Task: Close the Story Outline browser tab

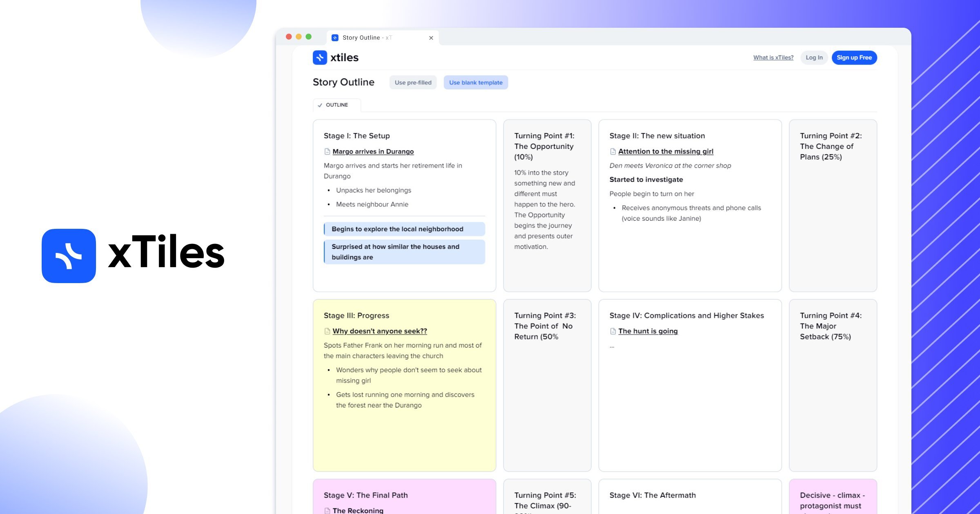Action: (431, 38)
